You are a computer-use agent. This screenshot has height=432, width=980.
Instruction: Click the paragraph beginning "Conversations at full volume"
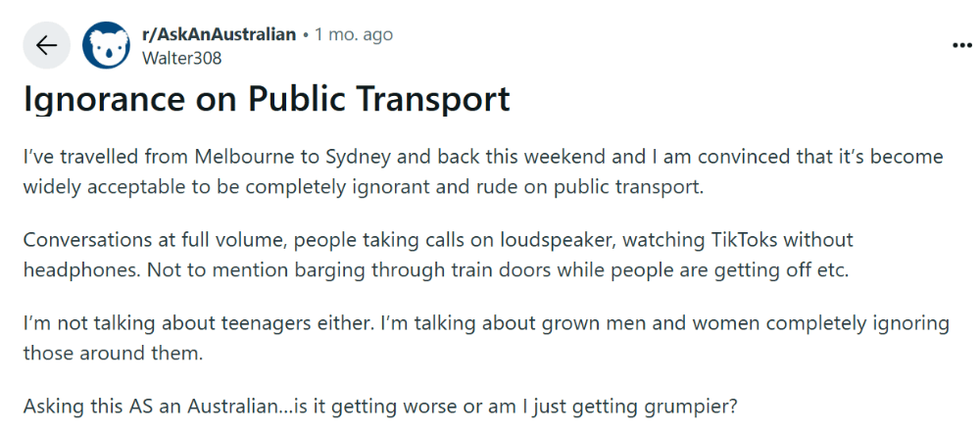click(437, 254)
